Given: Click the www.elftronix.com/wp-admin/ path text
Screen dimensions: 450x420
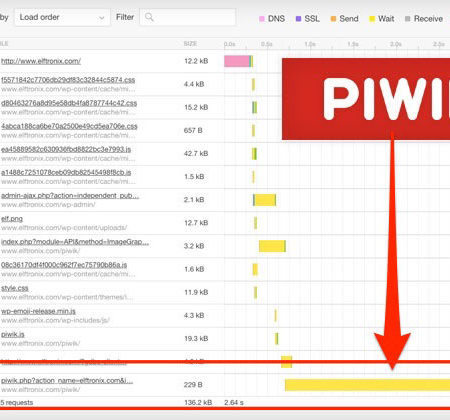Looking at the screenshot, I should click(48, 204).
